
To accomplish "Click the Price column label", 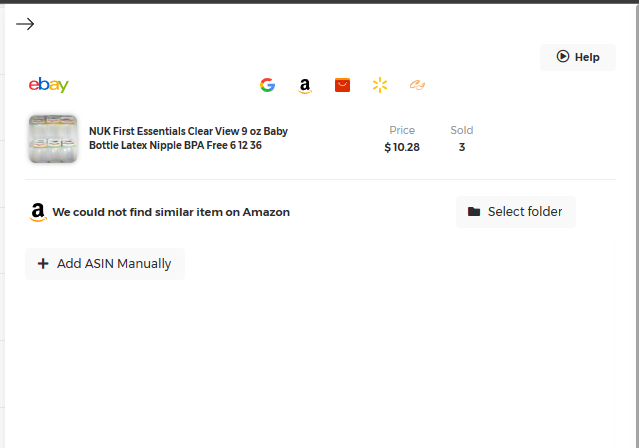I will click(x=402, y=130).
